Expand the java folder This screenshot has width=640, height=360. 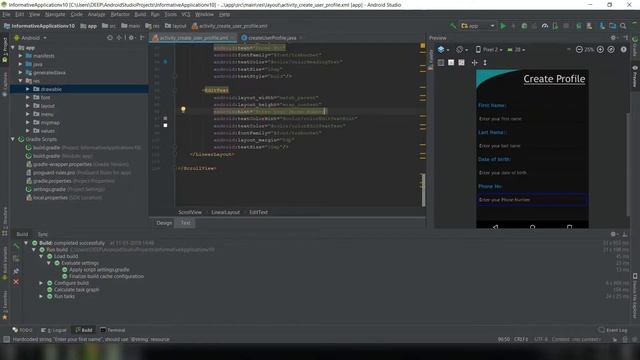pos(21,64)
